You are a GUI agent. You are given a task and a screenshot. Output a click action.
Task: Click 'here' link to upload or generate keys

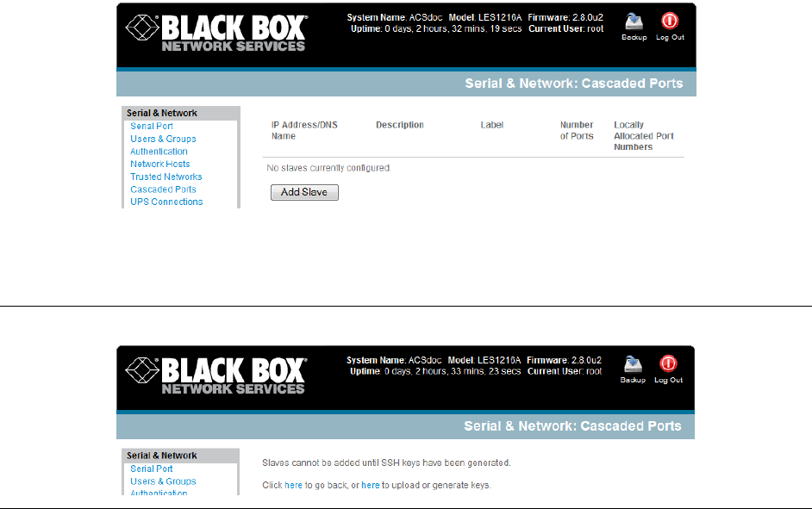coord(371,485)
